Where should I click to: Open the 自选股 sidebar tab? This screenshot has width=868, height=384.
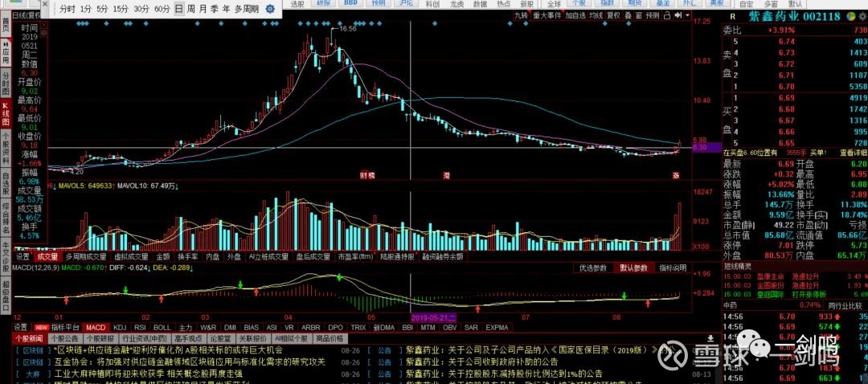pyautogui.click(x=6, y=182)
